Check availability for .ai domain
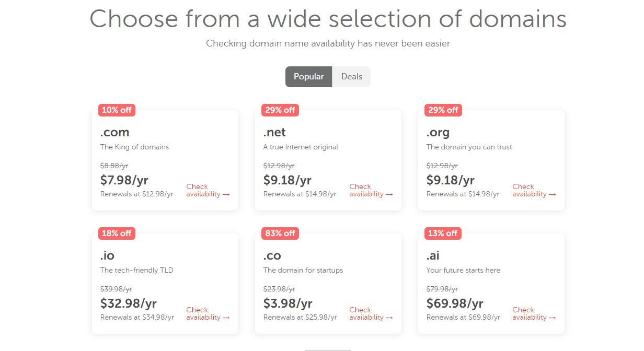The width and height of the screenshot is (644, 351). 534,313
